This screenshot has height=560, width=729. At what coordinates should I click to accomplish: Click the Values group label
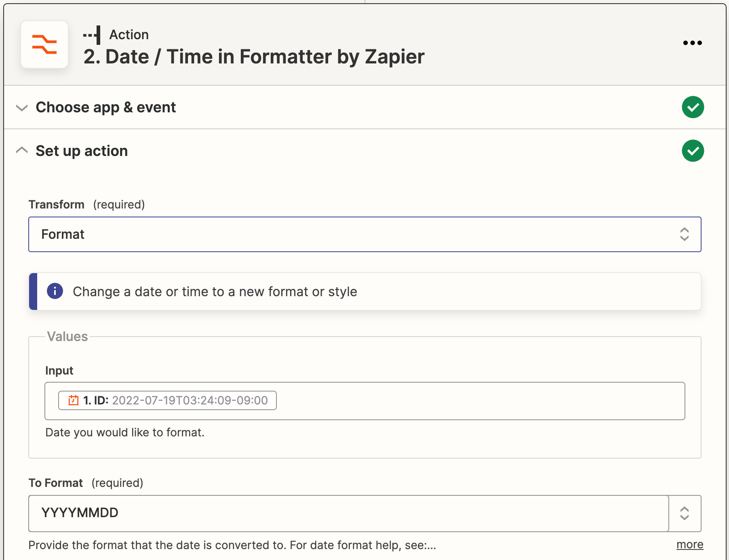tap(67, 337)
